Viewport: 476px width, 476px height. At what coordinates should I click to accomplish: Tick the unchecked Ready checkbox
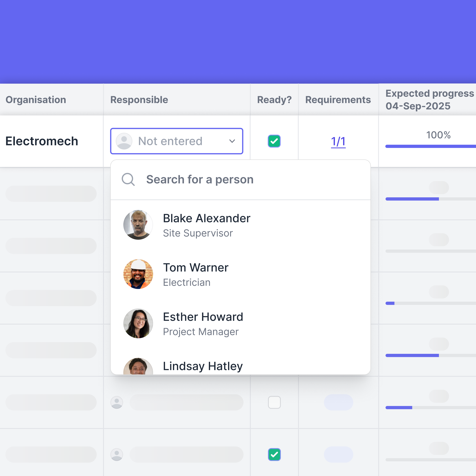click(x=274, y=402)
